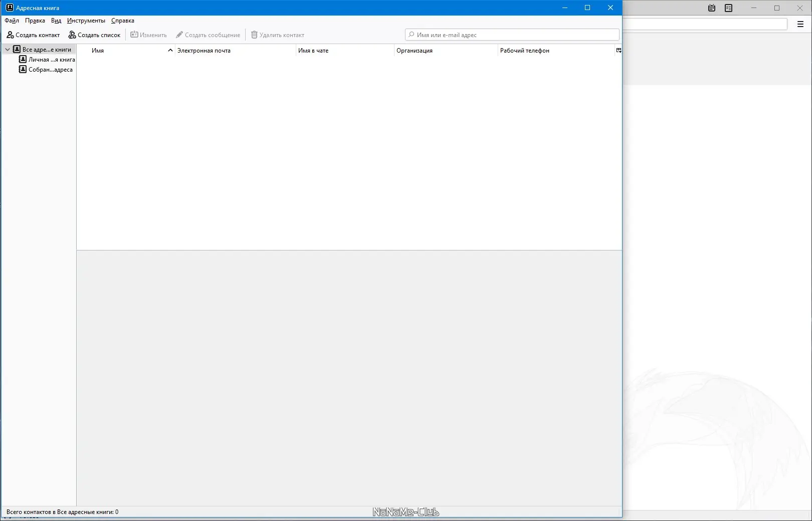The height and width of the screenshot is (521, 812).
Task: Select 'Все адресные книги' tree item
Action: click(x=39, y=49)
